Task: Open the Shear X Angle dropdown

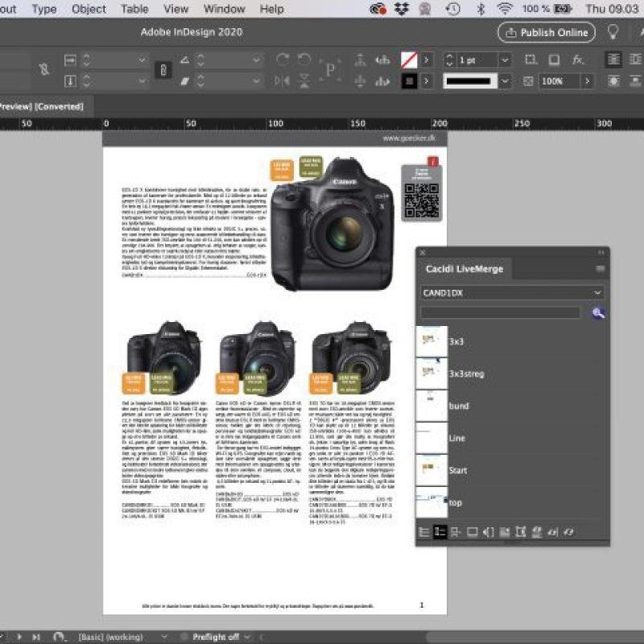Action: 256,81
